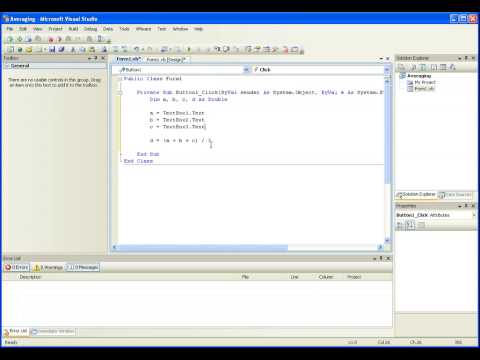Open Solution Explorer window position dropdown
This screenshot has height=360, width=480.
(x=460, y=58)
